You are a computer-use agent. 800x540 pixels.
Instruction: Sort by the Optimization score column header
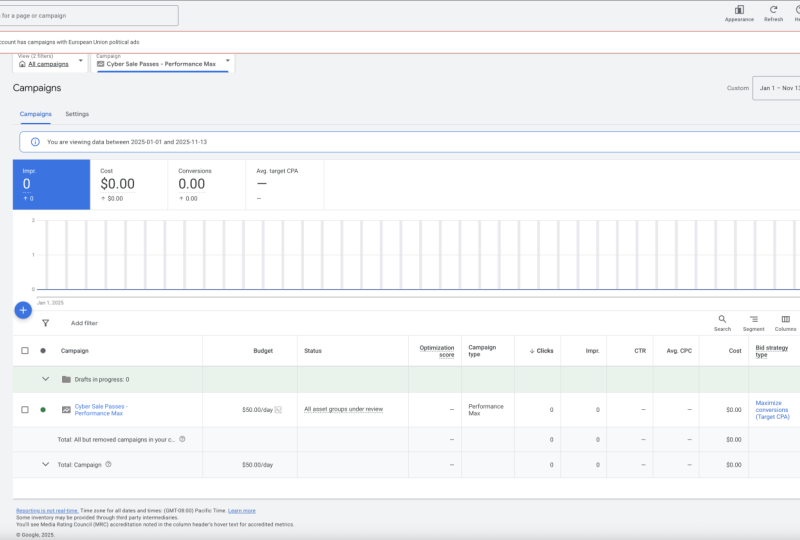(437, 351)
